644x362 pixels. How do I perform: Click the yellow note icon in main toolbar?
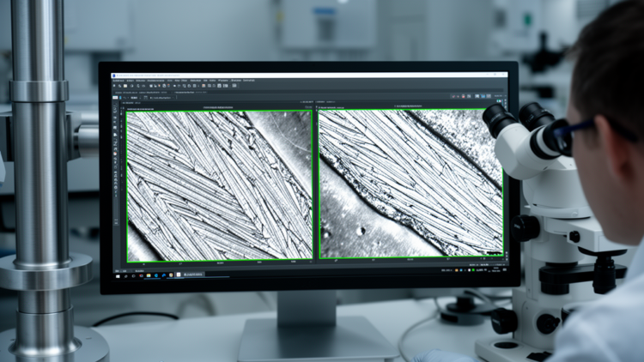[x=125, y=86]
